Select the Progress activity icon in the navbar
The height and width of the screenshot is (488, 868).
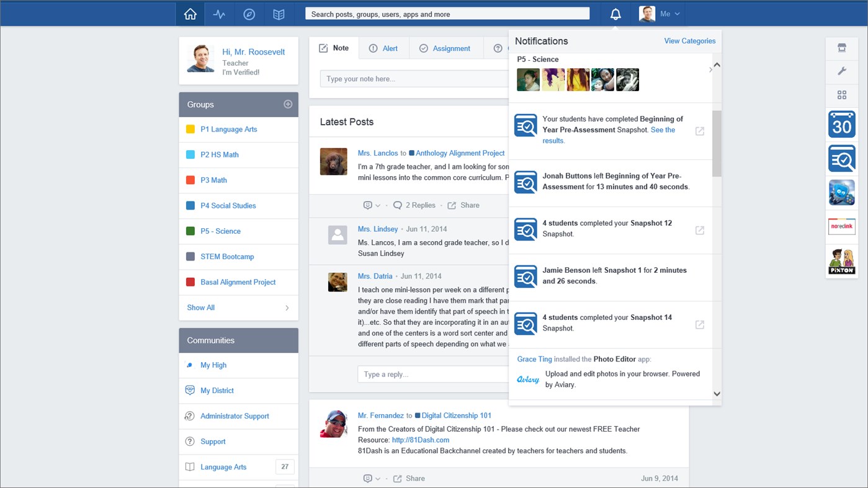pos(219,13)
